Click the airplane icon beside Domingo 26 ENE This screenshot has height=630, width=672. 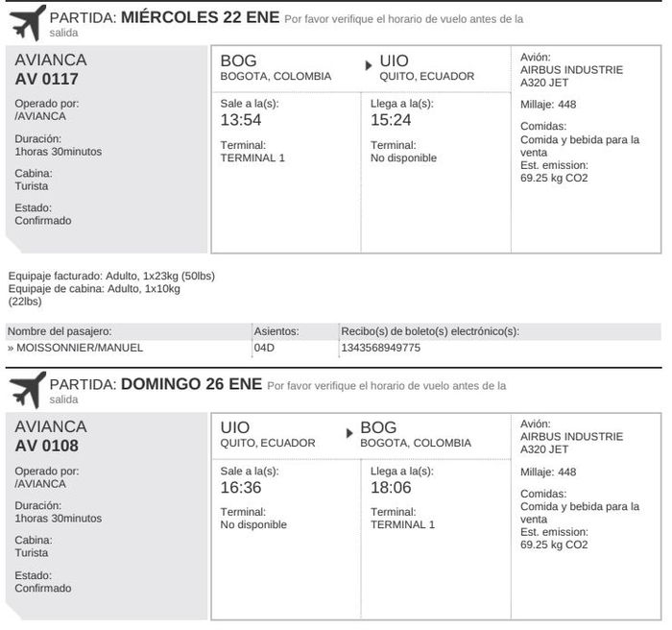click(x=27, y=389)
